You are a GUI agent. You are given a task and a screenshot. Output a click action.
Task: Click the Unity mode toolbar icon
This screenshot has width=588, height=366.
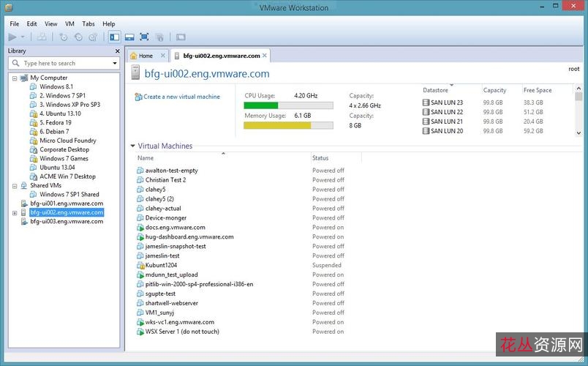pyautogui.click(x=159, y=37)
